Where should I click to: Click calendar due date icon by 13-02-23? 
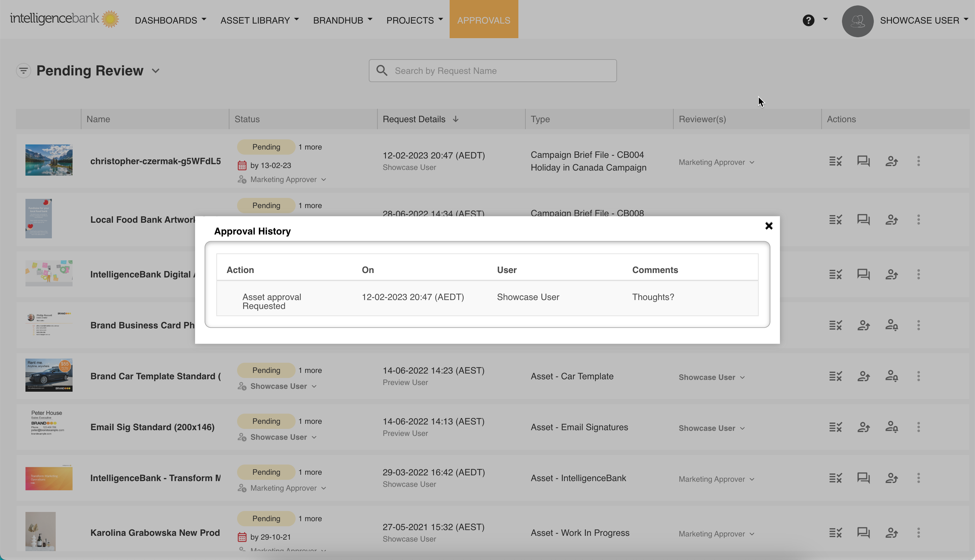point(242,165)
